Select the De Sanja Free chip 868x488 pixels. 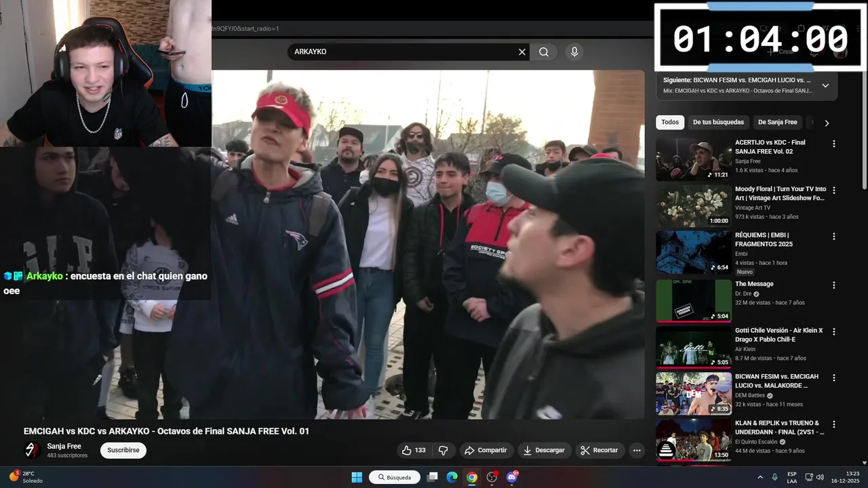(x=777, y=123)
